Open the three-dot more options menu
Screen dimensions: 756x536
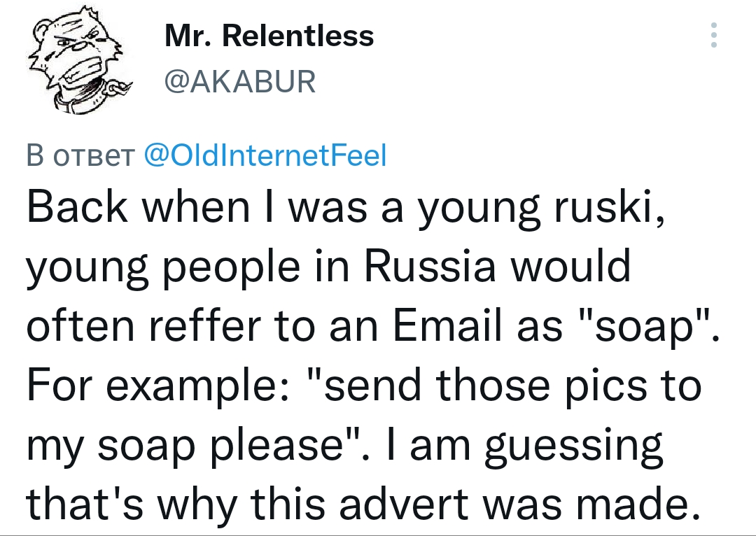714,35
